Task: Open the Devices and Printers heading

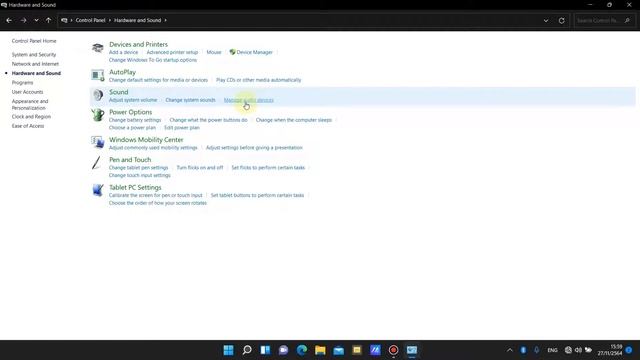Action: point(138,44)
